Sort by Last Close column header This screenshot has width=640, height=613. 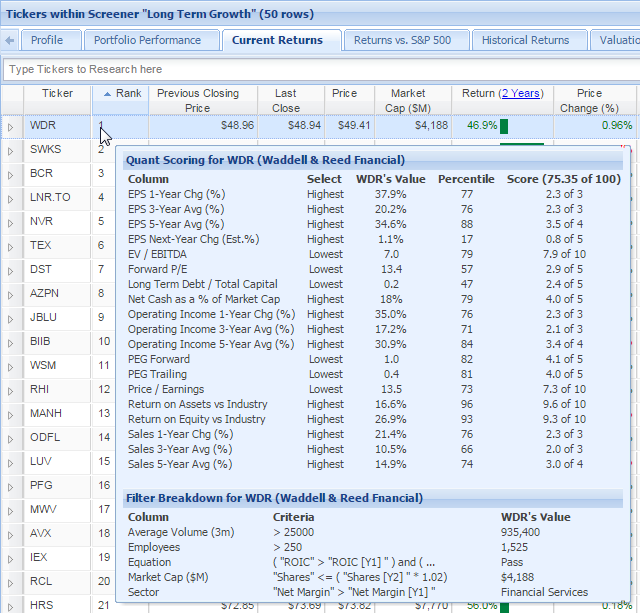click(291, 100)
